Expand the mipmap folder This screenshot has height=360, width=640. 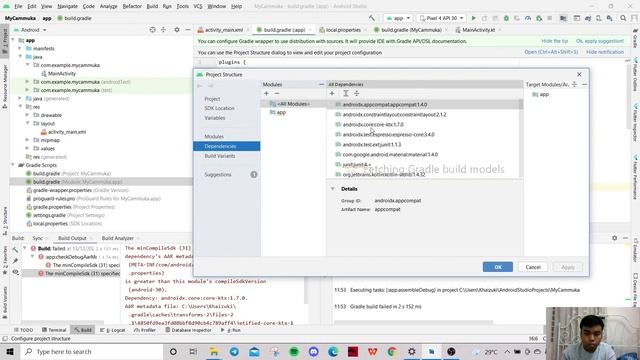tap(27, 140)
